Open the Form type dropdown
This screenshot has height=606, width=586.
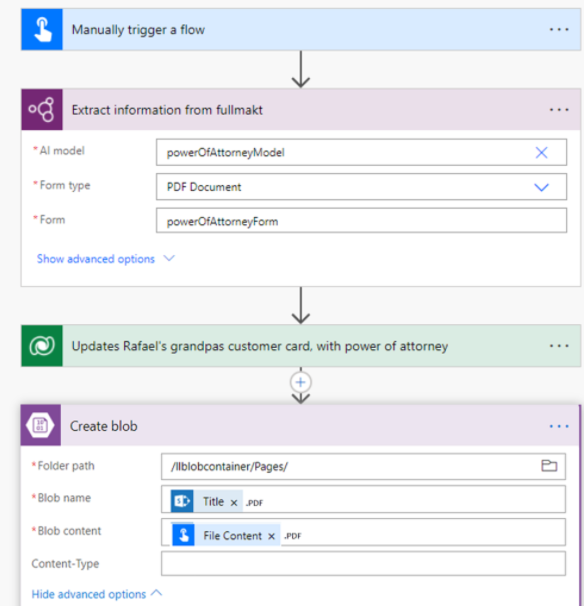click(541, 187)
